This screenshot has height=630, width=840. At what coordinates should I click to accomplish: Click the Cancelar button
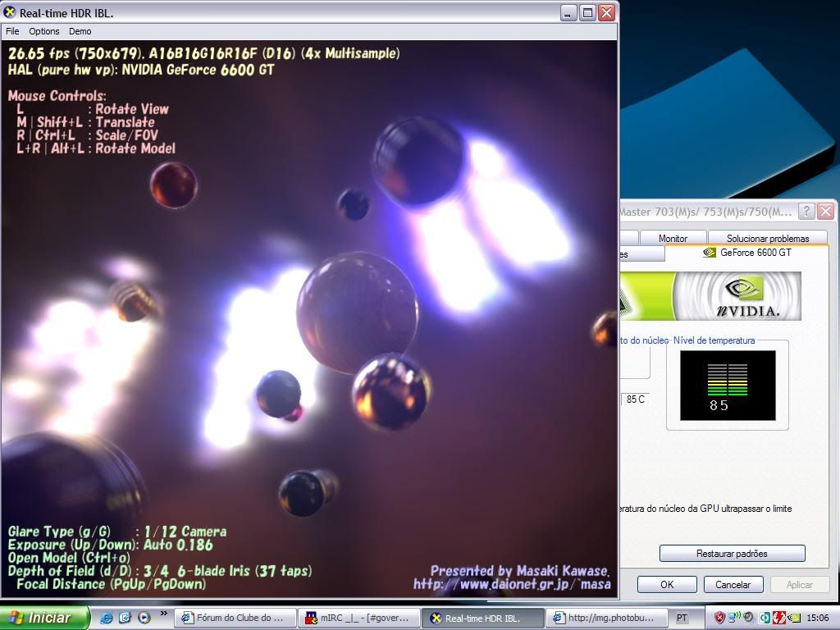coord(733,584)
